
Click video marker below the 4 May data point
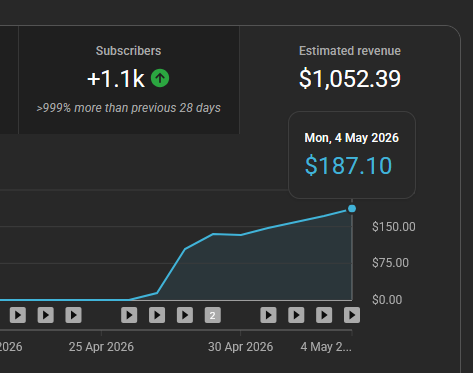pos(352,315)
